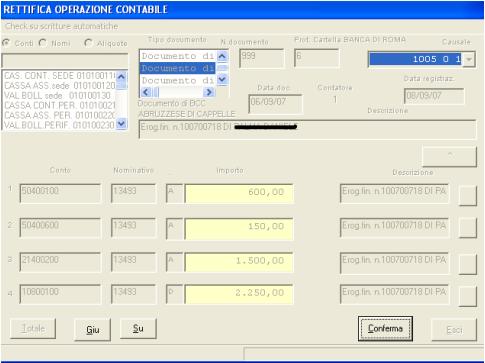Viewport: 485px width, 363px height.
Task: Click the 600,00 importo field
Action: coord(239,193)
